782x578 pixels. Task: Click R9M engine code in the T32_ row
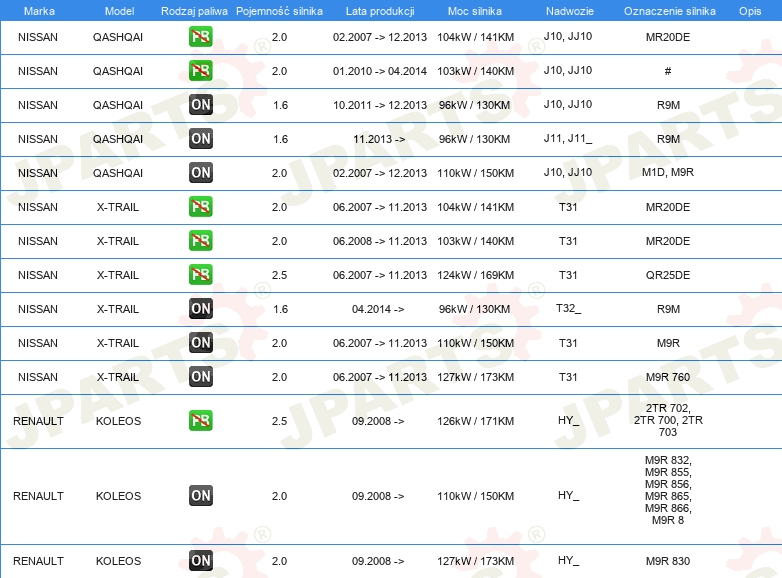pyautogui.click(x=668, y=309)
